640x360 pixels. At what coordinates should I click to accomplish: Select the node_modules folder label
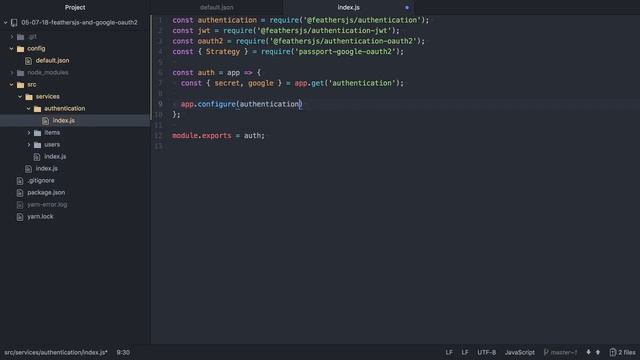(48, 73)
